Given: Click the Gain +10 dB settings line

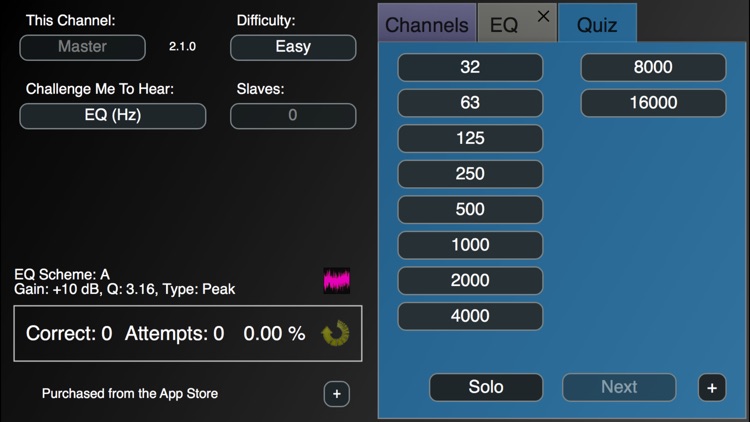Looking at the screenshot, I should [124, 289].
